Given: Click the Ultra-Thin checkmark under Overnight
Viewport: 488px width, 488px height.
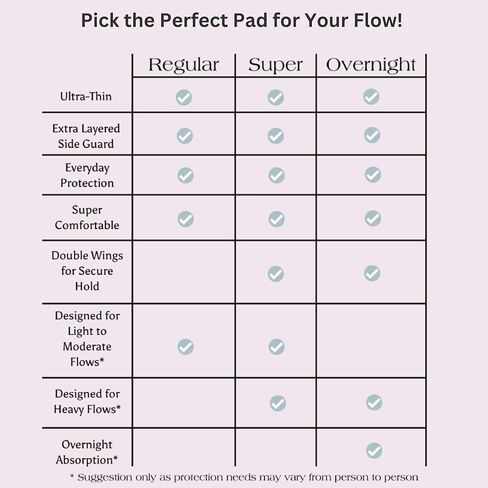Looking at the screenshot, I should point(371,97).
